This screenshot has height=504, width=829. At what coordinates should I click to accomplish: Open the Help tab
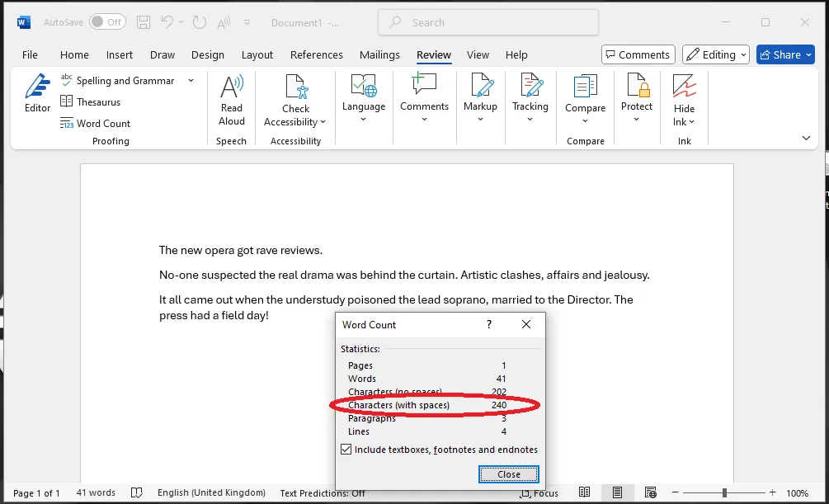click(x=516, y=54)
